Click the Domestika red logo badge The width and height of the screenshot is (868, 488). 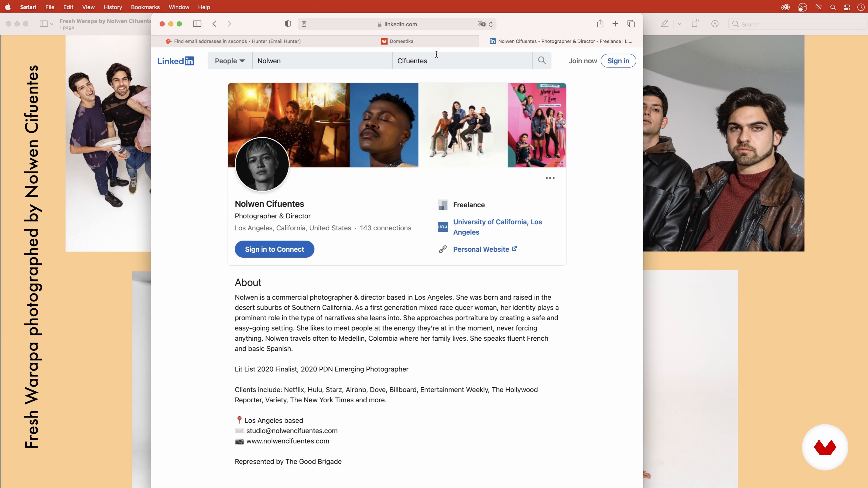[825, 447]
